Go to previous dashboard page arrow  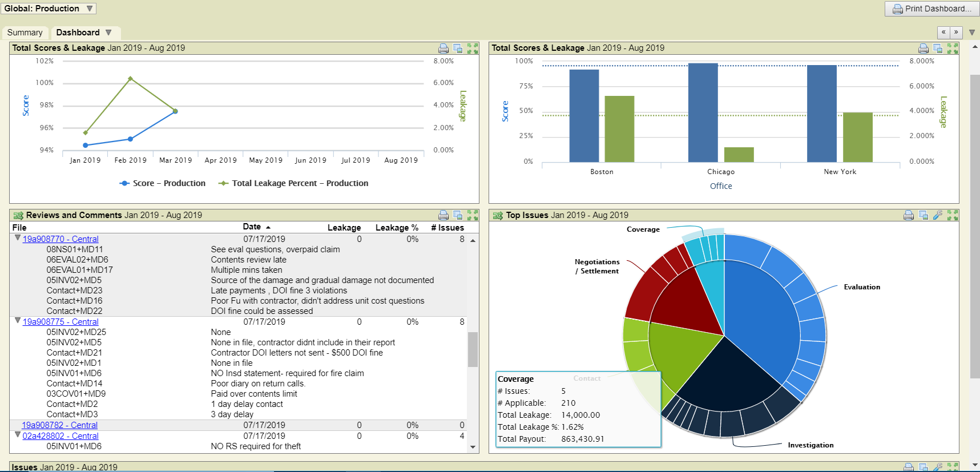(x=943, y=33)
